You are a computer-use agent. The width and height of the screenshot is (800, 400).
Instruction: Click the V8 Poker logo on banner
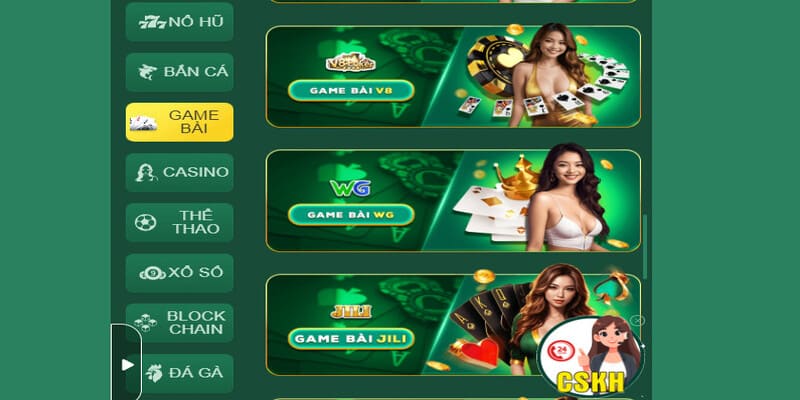coord(351,62)
